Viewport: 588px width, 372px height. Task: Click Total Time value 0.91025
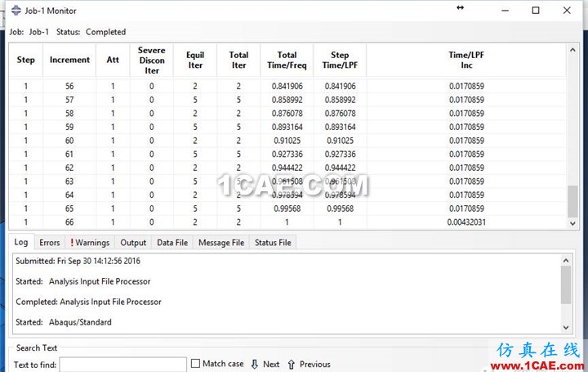287,141
